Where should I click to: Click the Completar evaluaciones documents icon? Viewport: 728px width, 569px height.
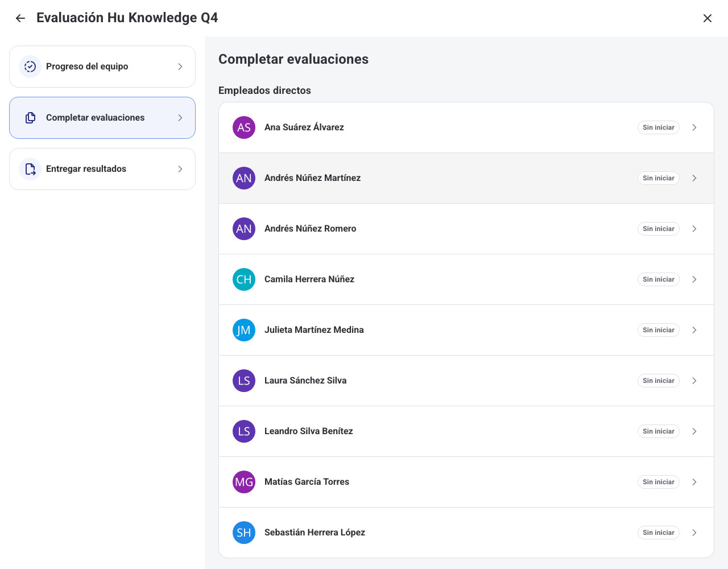(30, 118)
